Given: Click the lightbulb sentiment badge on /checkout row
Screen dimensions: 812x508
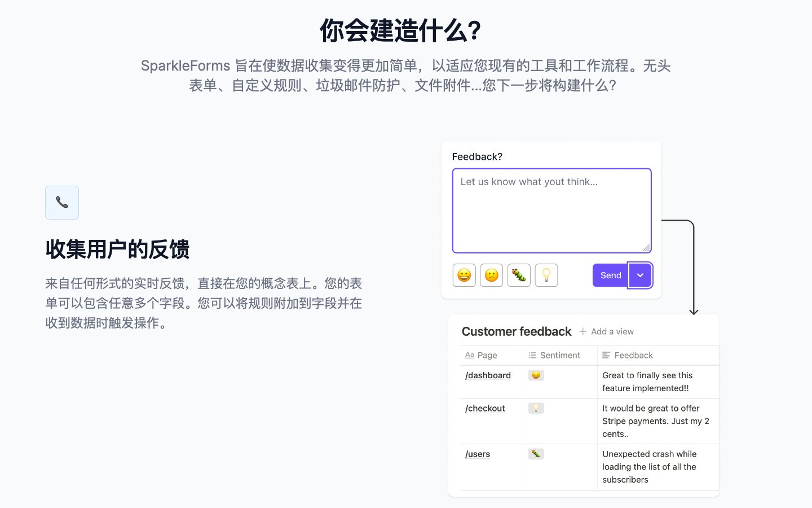Looking at the screenshot, I should pyautogui.click(x=536, y=408).
